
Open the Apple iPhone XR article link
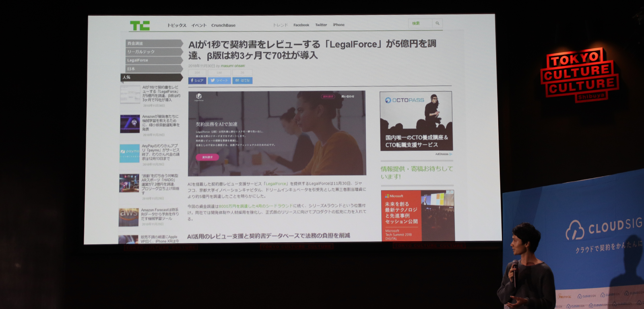click(159, 239)
